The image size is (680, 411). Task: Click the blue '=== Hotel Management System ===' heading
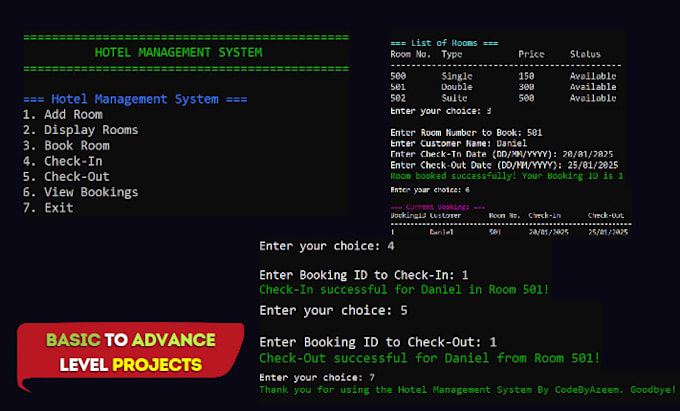pyautogui.click(x=135, y=99)
